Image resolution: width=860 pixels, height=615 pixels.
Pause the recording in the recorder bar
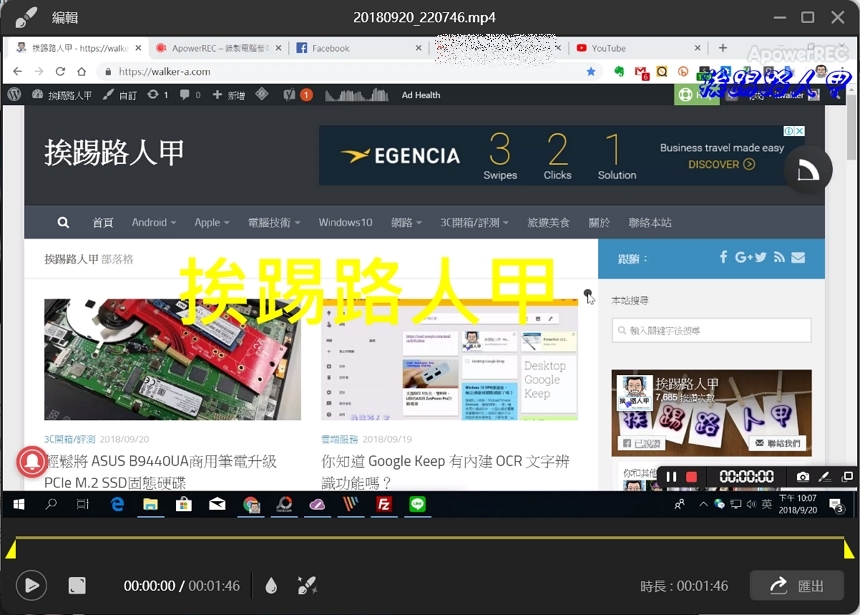[x=671, y=477]
